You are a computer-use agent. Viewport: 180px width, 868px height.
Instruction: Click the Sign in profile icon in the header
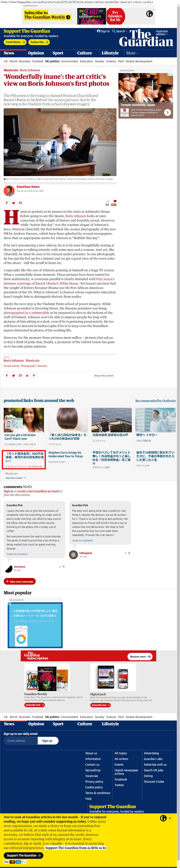99,31
